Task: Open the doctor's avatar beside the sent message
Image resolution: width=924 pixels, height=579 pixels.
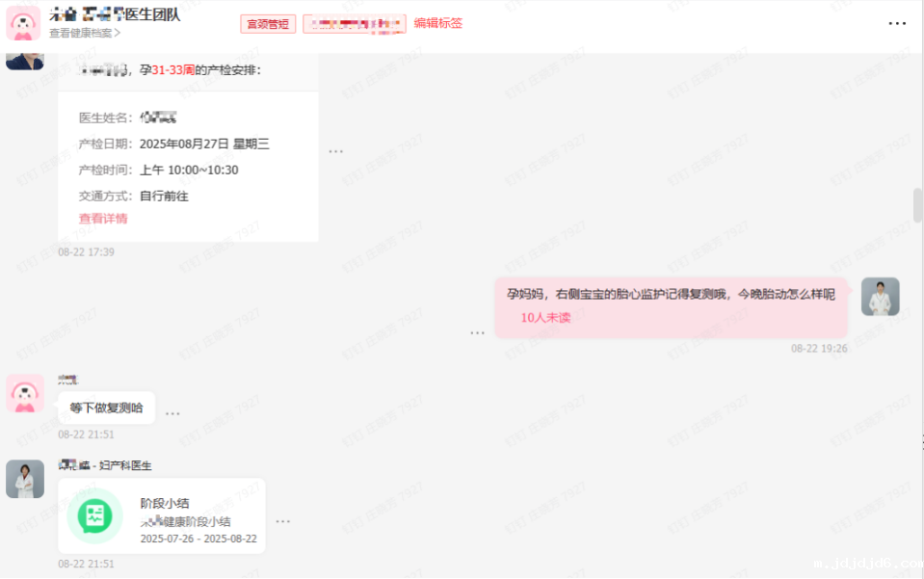Action: click(881, 296)
